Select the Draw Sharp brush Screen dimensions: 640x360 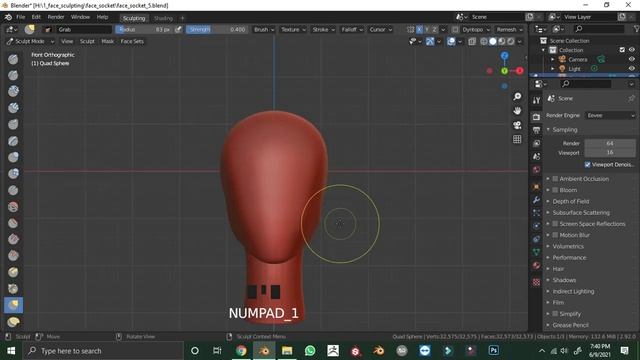[13, 76]
